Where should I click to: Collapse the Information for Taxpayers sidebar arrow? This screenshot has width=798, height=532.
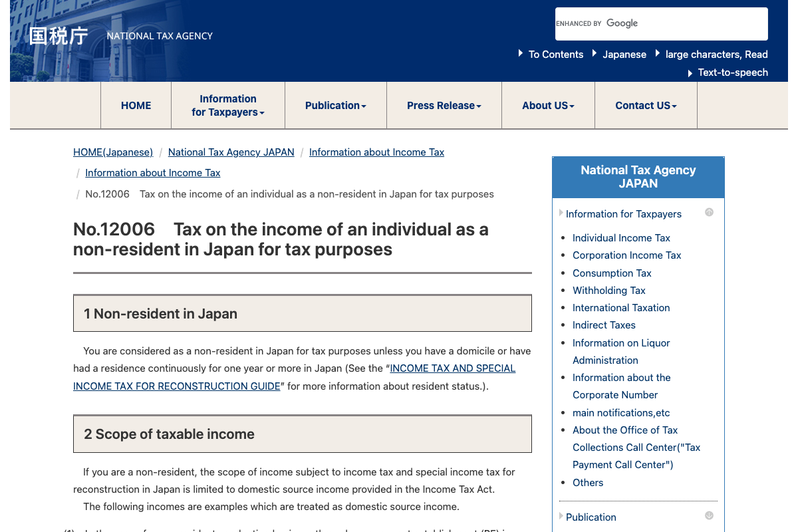tap(709, 213)
